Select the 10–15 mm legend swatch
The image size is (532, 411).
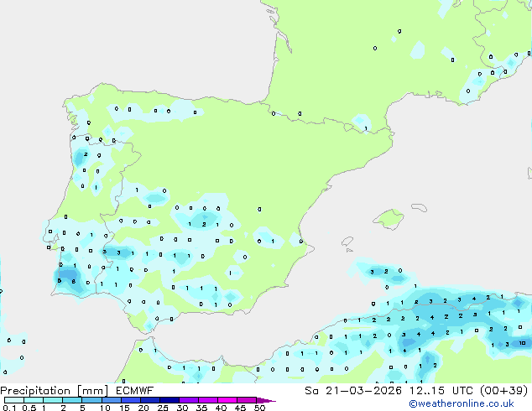(112, 400)
